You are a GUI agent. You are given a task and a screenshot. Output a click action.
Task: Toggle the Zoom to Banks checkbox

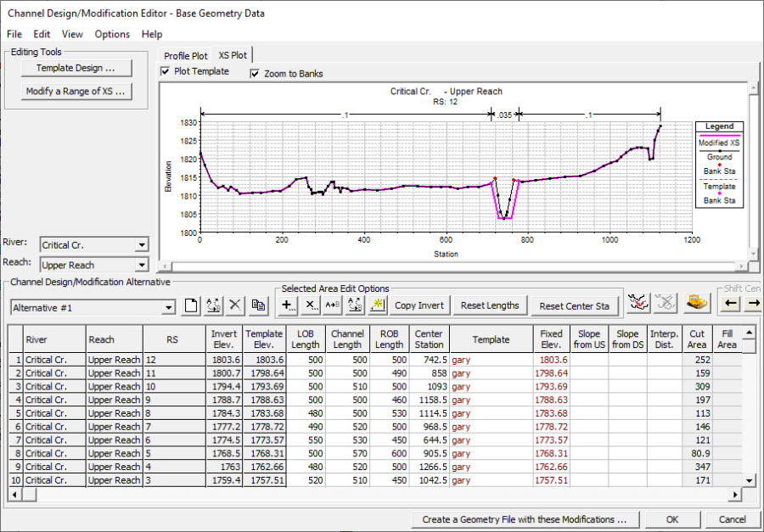255,74
